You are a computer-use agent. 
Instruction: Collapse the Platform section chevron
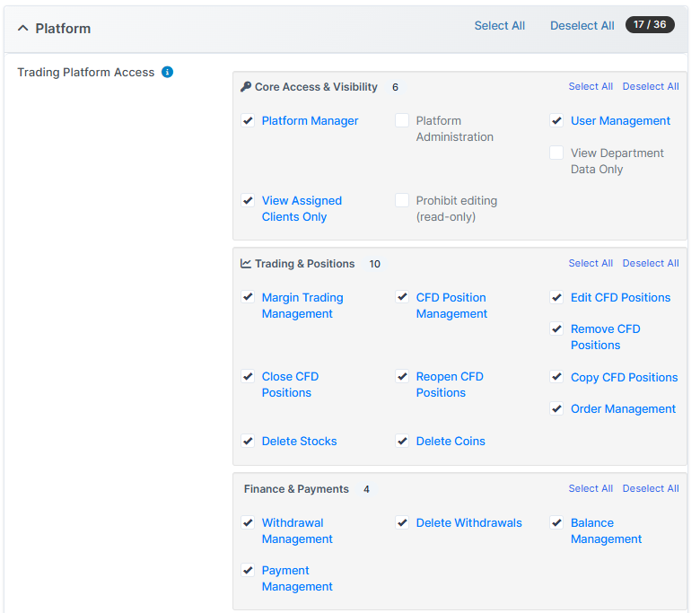[23, 28]
